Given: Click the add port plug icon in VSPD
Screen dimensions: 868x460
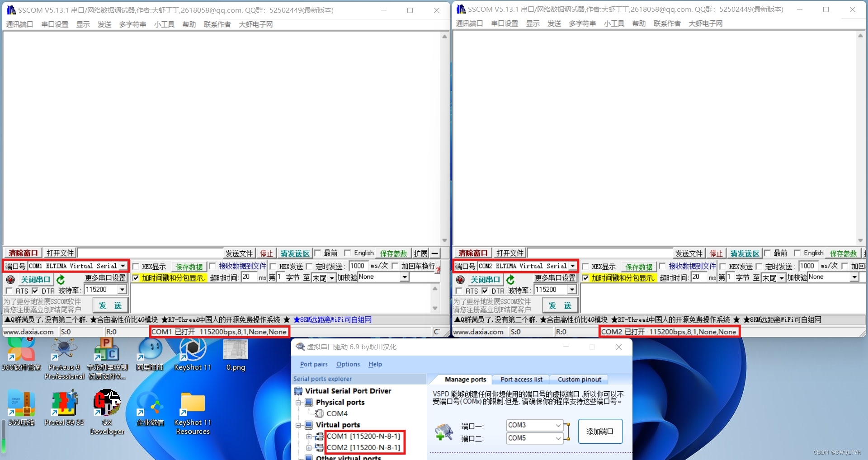Looking at the screenshot, I should 444,432.
